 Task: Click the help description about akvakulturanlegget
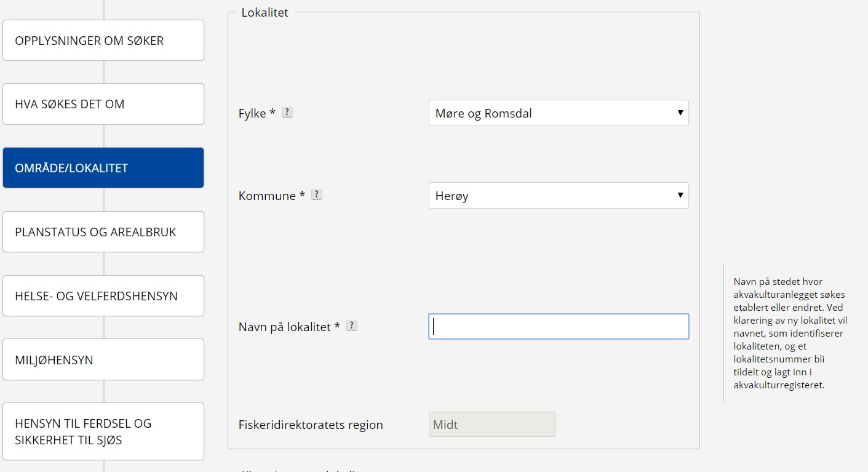pos(790,333)
